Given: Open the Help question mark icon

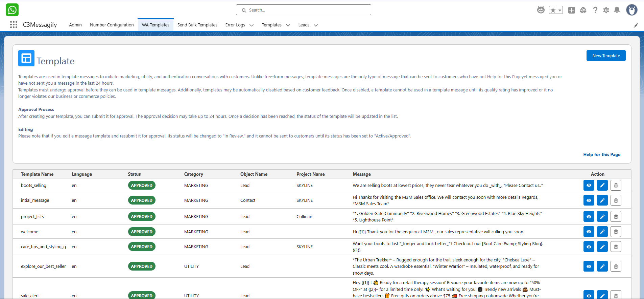Looking at the screenshot, I should point(595,10).
